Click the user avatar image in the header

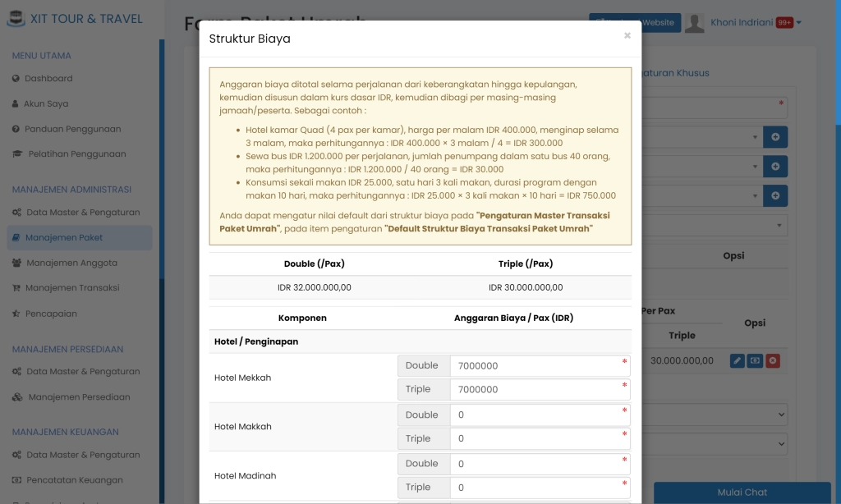coord(695,22)
